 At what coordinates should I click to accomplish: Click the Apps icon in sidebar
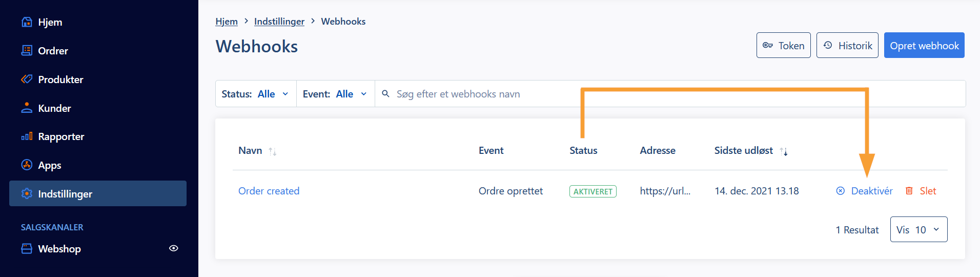coord(27,165)
